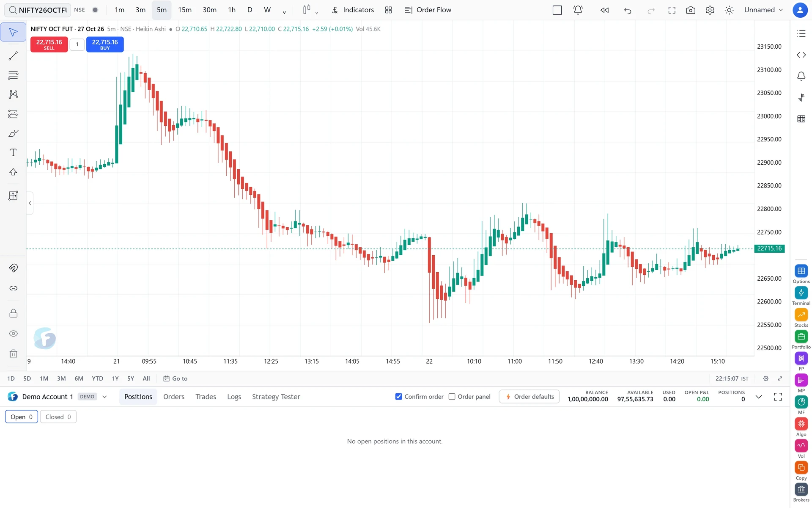Open the Indicators menu
The image size is (812, 508).
point(353,10)
